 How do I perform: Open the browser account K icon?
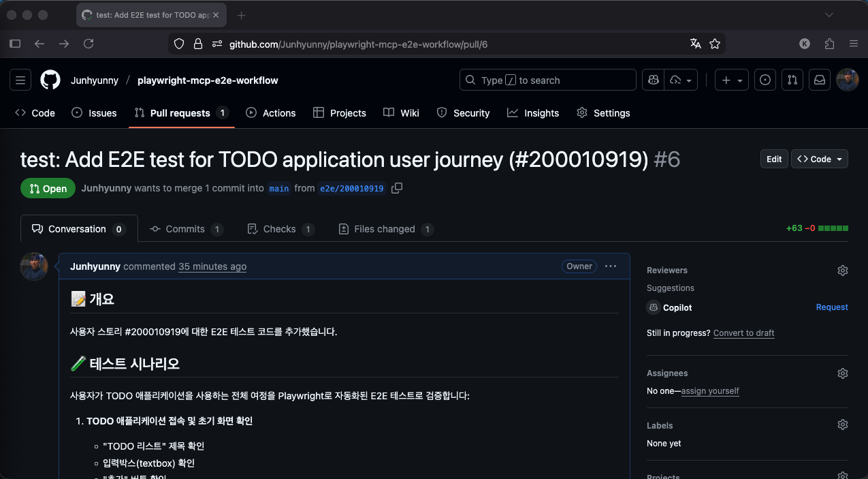click(805, 44)
